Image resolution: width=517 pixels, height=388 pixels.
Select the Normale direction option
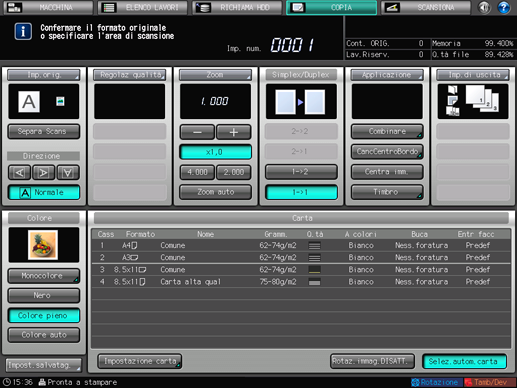tap(44, 192)
